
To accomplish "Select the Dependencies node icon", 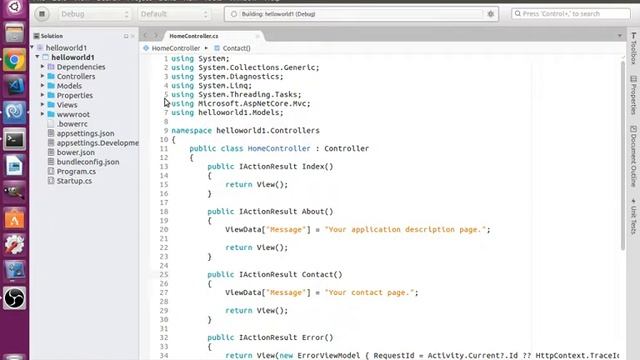I will point(51,67).
